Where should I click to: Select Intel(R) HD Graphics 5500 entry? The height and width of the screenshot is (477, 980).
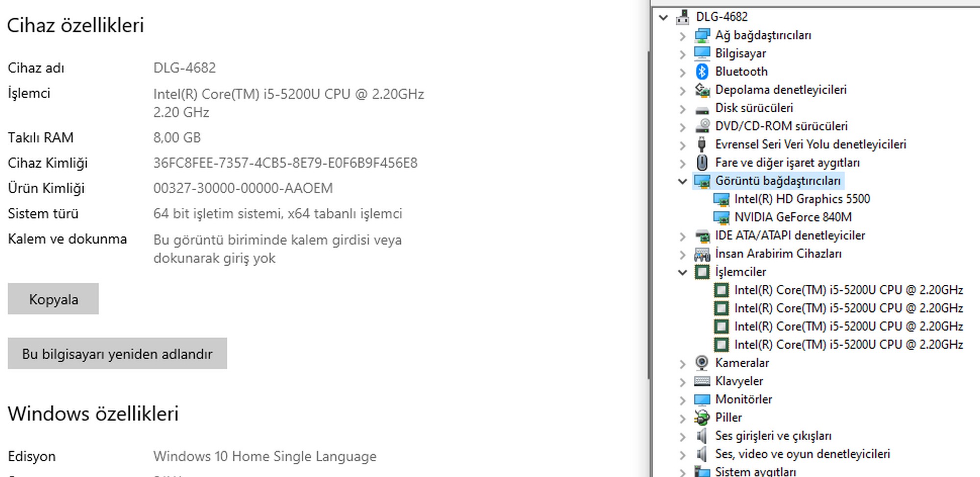(802, 199)
